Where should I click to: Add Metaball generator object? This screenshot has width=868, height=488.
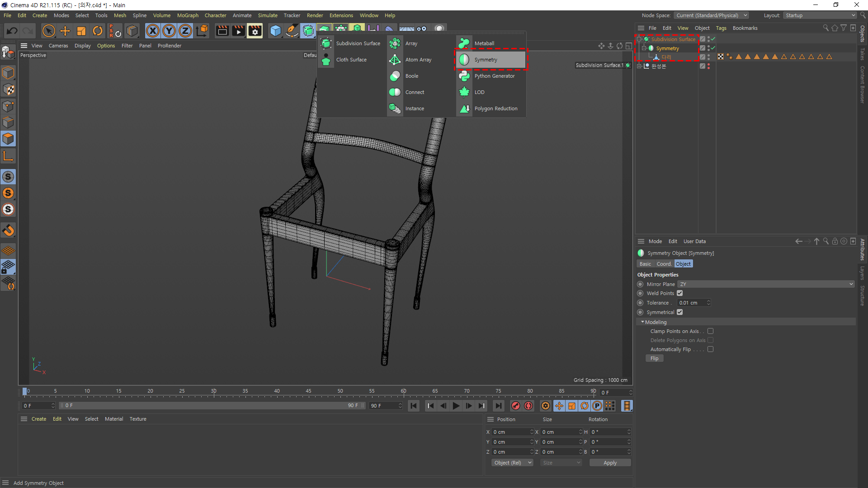[x=484, y=43]
